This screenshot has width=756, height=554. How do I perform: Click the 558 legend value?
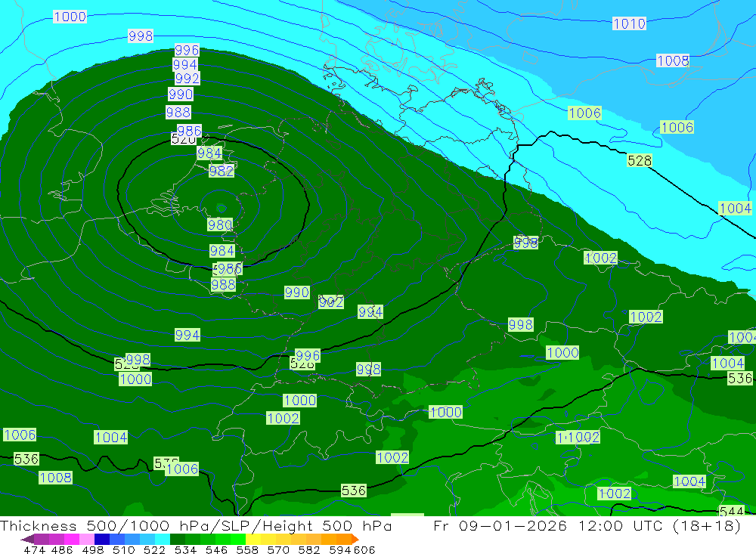[x=247, y=549]
